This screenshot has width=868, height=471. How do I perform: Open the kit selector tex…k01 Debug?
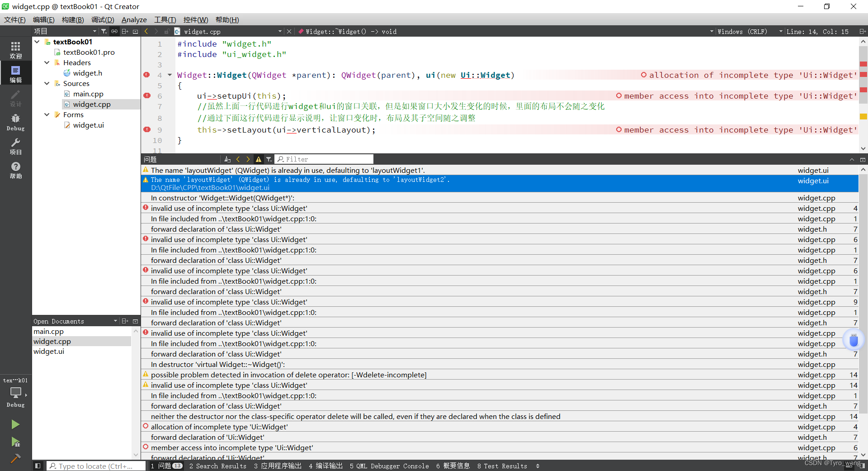click(x=16, y=392)
